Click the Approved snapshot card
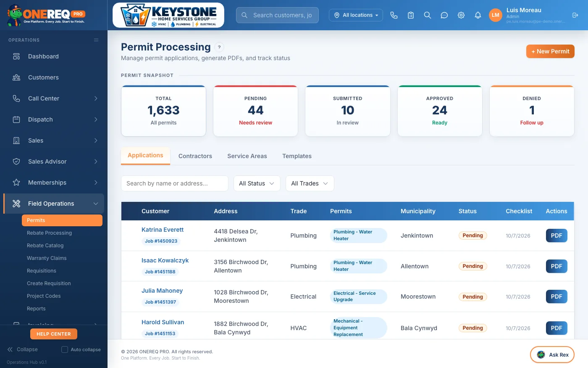Viewport: 588px width, 368px height. click(x=440, y=111)
